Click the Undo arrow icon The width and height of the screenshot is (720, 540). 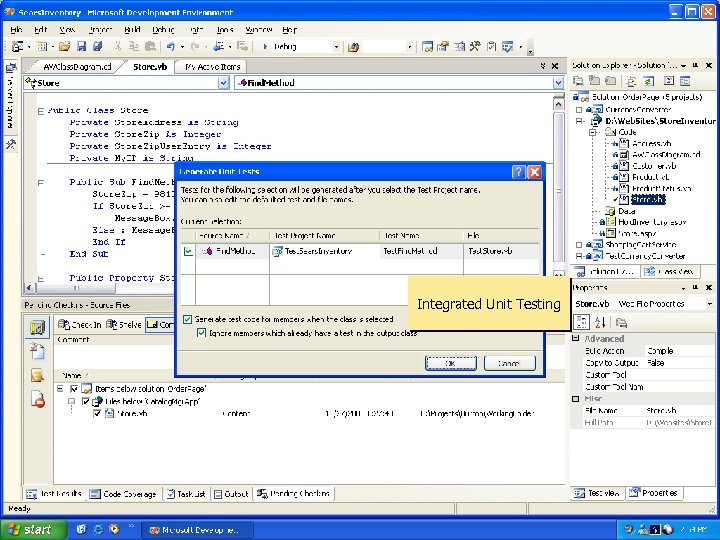[x=171, y=46]
